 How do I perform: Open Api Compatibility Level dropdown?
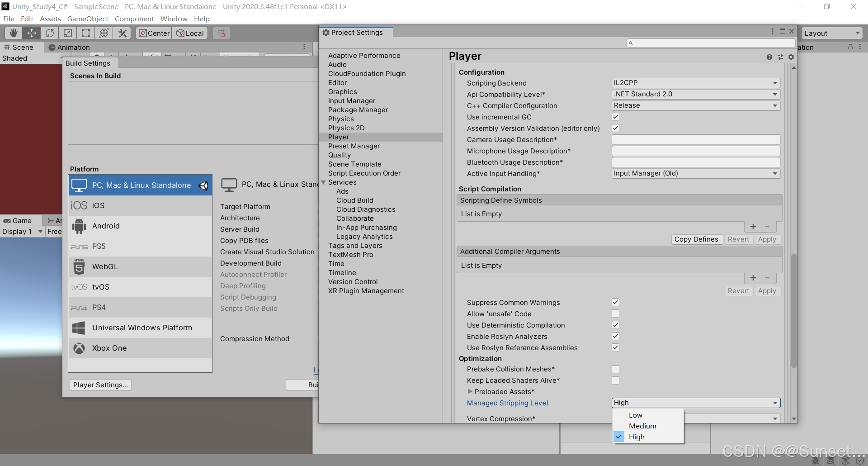pos(696,94)
